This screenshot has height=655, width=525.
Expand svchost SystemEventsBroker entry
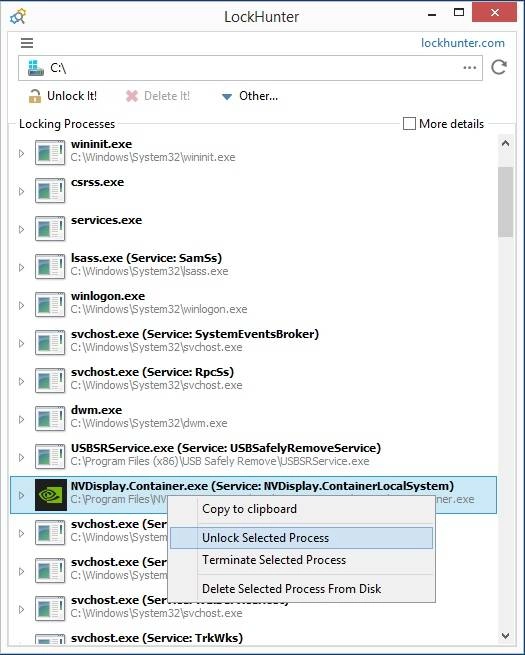click(21, 343)
